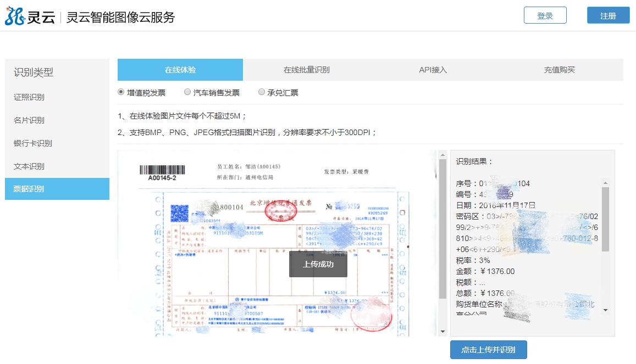Select 文本识别 in the sidebar
This screenshot has height=364, width=636.
(29, 166)
